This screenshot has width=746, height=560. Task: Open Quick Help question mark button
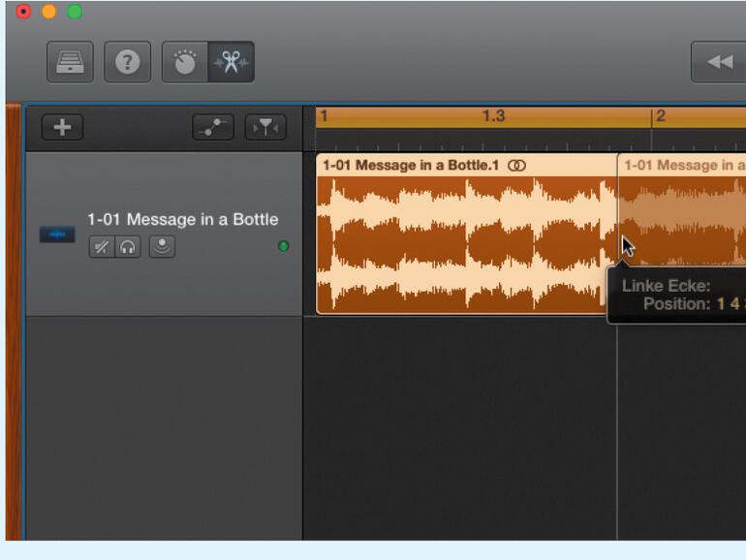[x=128, y=62]
